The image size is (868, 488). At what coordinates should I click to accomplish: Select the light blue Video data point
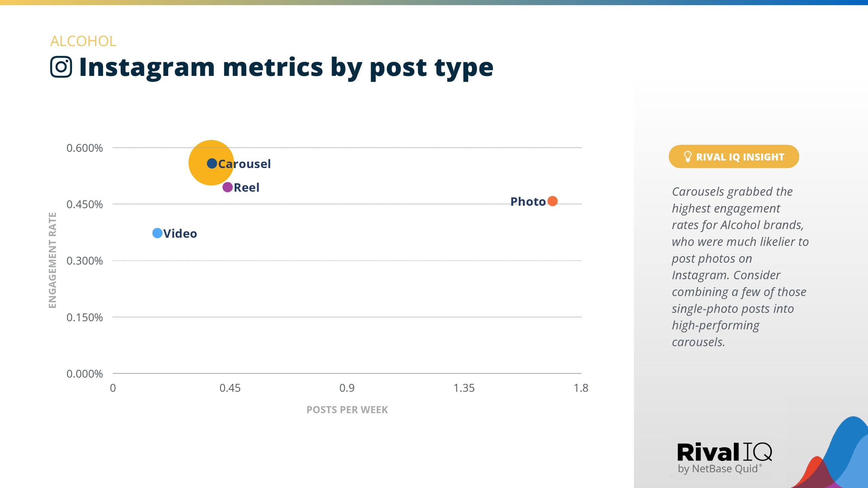coord(157,233)
